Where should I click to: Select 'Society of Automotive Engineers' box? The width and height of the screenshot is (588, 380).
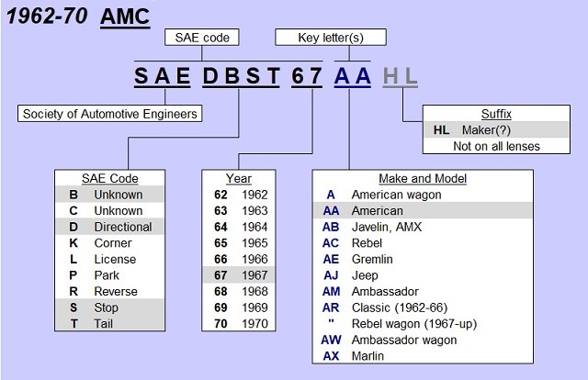coord(109,114)
